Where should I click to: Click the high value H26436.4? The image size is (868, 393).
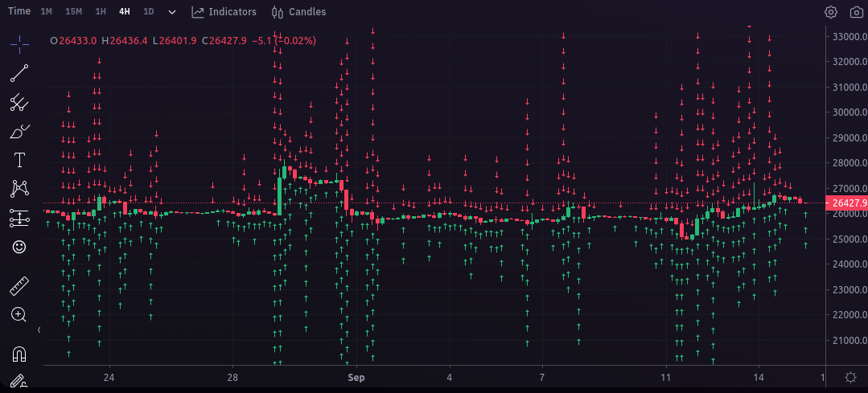click(x=125, y=40)
